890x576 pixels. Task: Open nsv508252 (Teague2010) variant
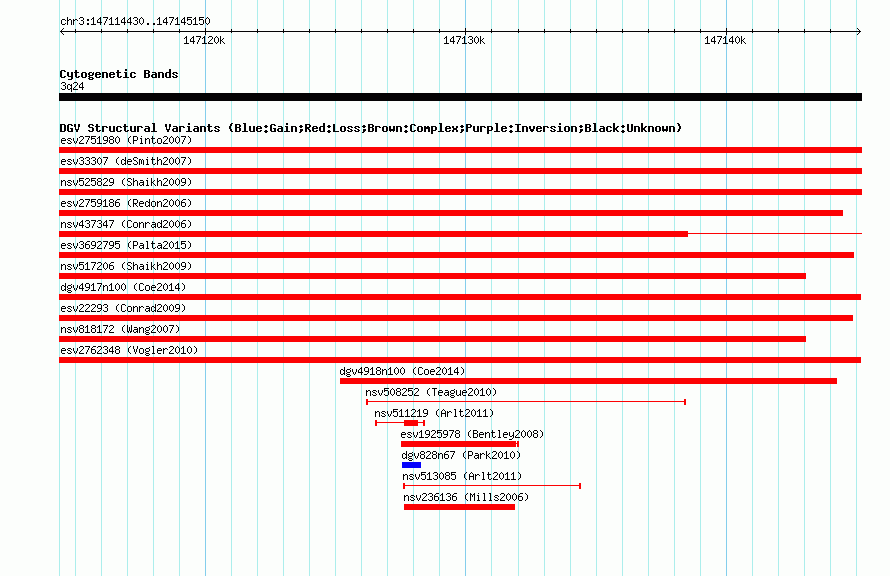coord(526,402)
